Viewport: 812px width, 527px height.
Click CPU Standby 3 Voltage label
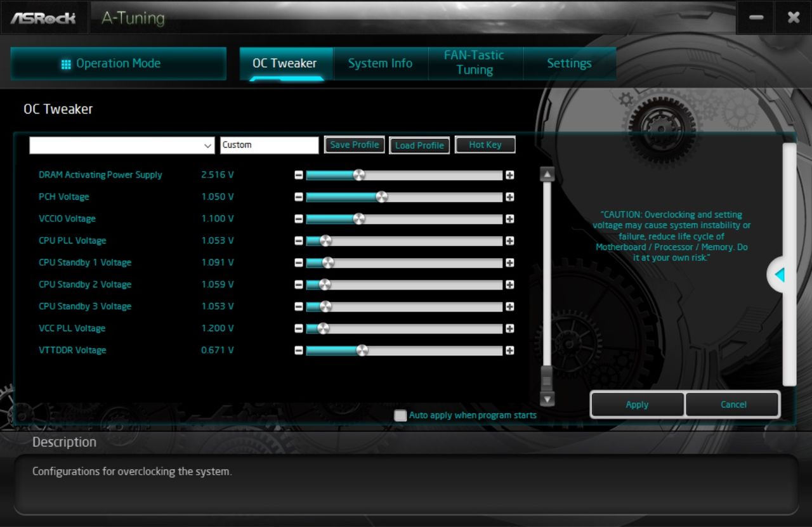point(85,306)
